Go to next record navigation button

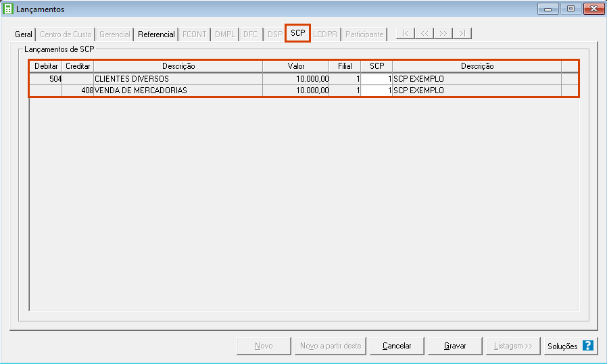tap(443, 34)
